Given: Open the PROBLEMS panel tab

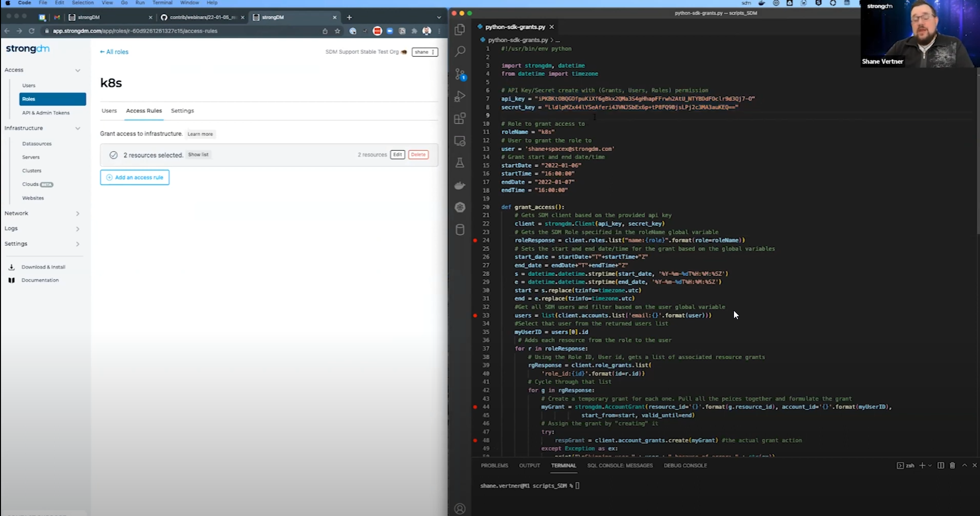Looking at the screenshot, I should [x=494, y=465].
